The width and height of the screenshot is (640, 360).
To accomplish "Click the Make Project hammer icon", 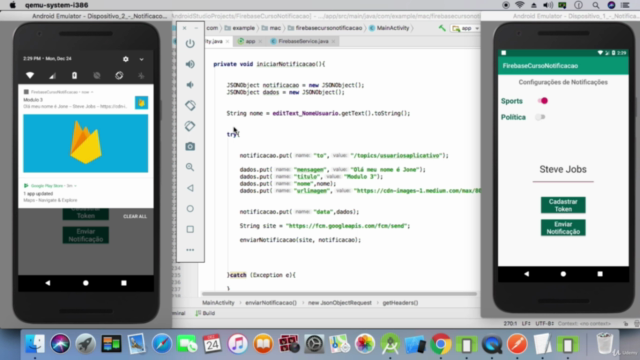I will [x=442, y=28].
